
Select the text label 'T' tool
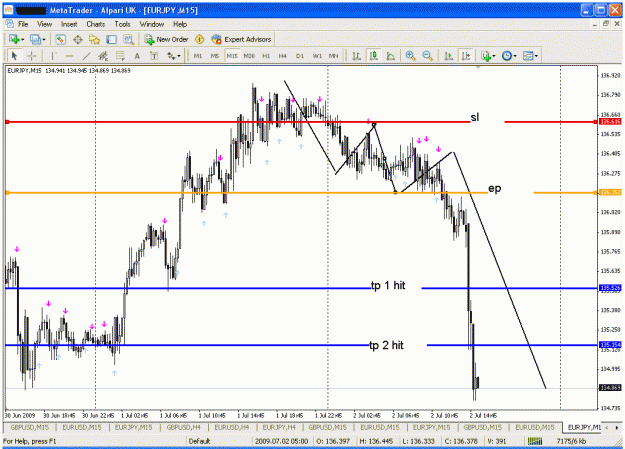(154, 56)
